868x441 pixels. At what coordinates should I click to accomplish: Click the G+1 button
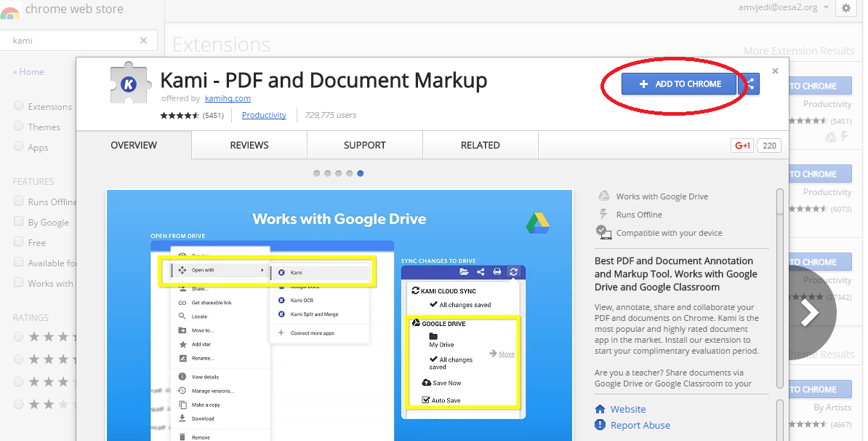[742, 146]
